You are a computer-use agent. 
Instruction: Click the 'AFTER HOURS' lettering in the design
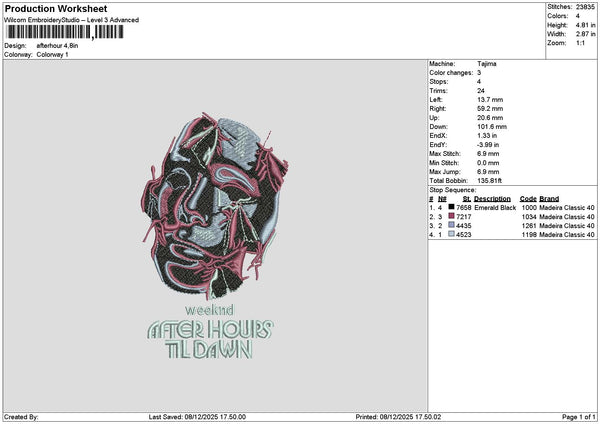210,329
